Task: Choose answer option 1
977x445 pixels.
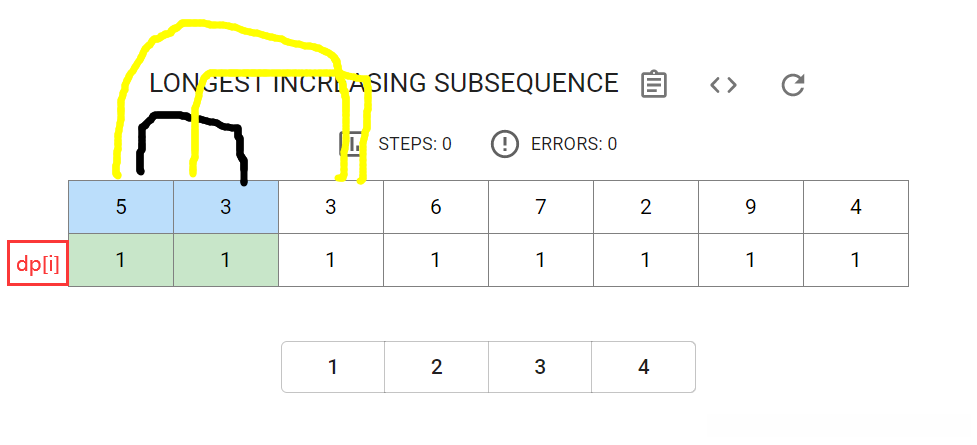Action: point(333,367)
